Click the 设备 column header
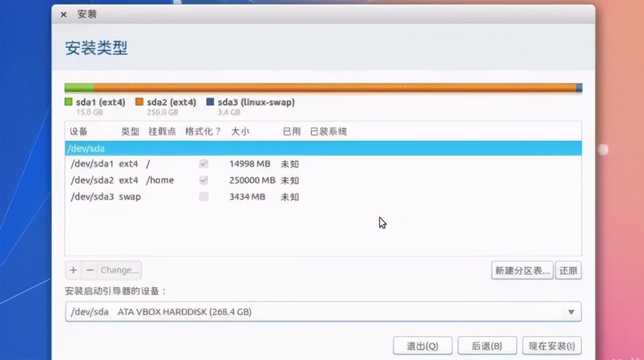This screenshot has width=644, height=360. tap(79, 132)
